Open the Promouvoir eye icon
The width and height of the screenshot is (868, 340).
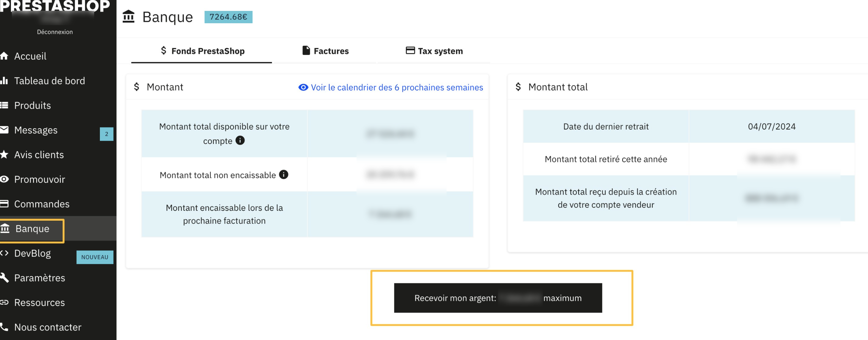[4, 179]
